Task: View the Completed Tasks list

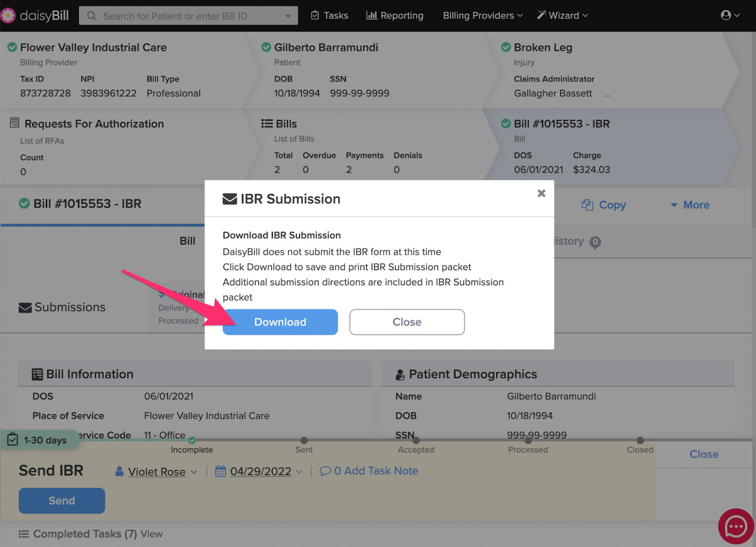Action: [x=152, y=534]
